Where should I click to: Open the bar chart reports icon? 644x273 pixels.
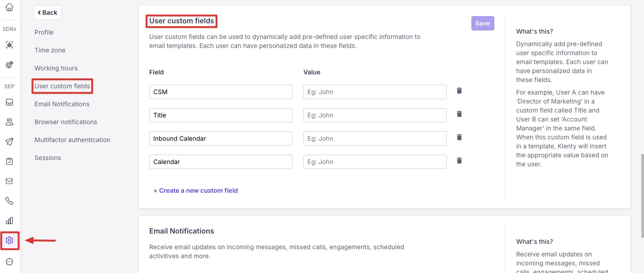point(9,221)
